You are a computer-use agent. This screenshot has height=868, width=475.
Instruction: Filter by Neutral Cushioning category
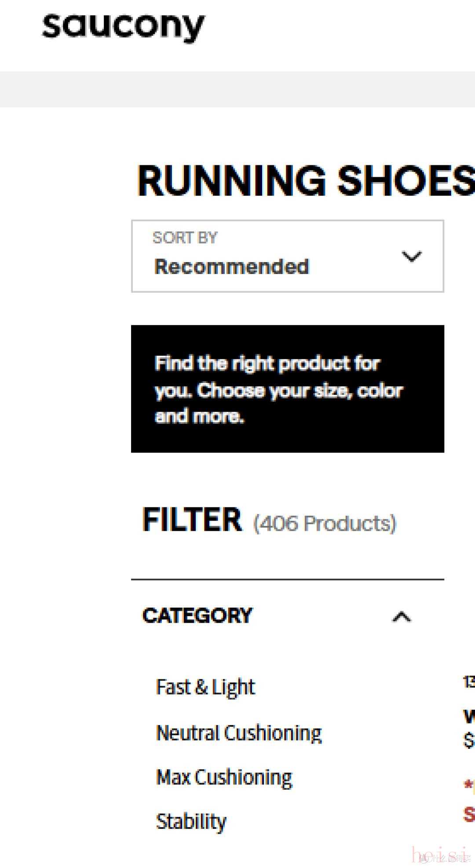point(239,733)
